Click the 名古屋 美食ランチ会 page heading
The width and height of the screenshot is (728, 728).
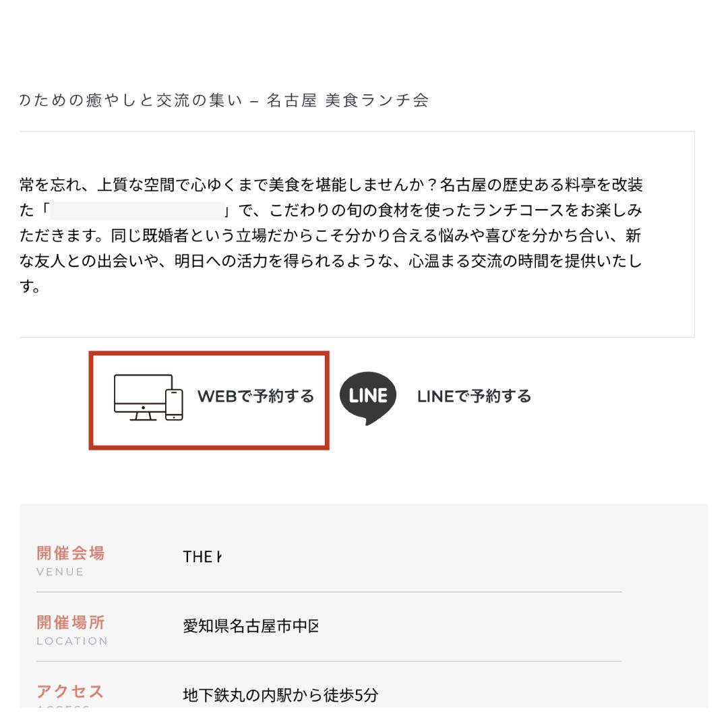(x=348, y=100)
